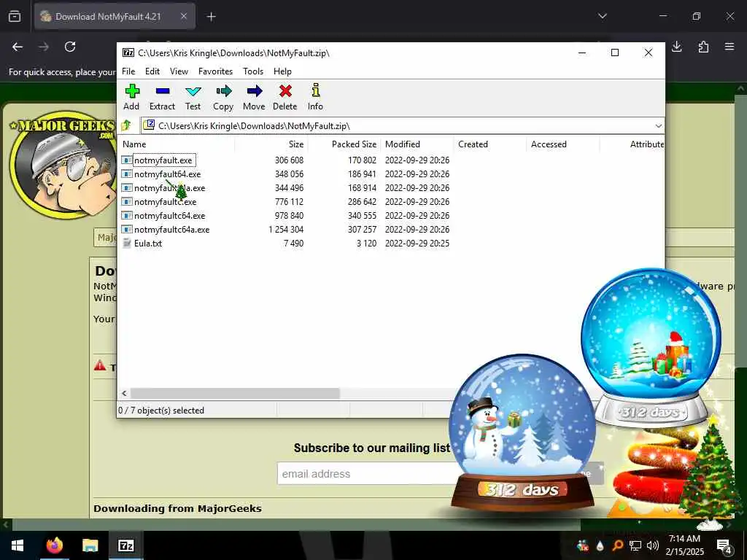The height and width of the screenshot is (560, 747).
Task: Sort by Accessed column header
Action: coord(562,144)
